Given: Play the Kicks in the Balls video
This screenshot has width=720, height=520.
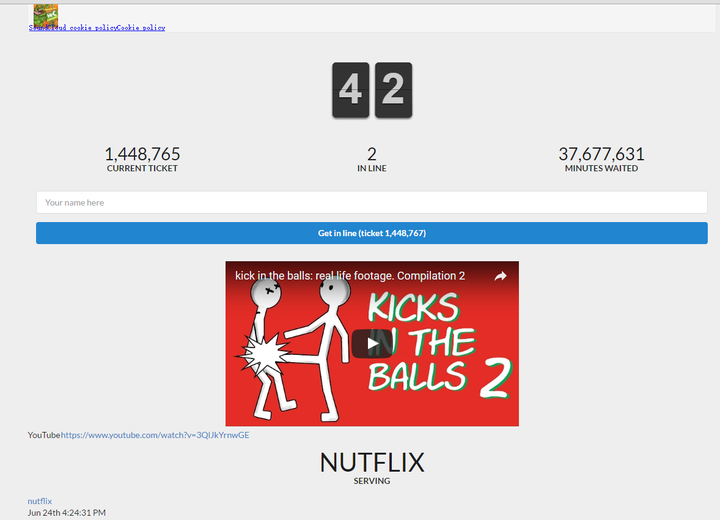Looking at the screenshot, I should point(372,344).
